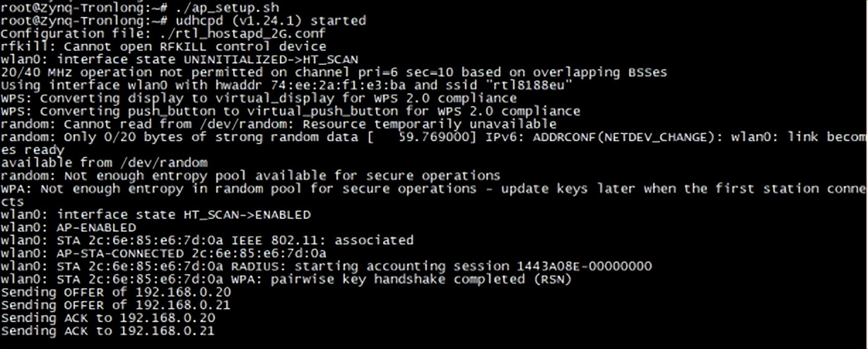This screenshot has width=868, height=349.
Task: Click the rfkill Cannot open RFKILL line
Action: tap(164, 46)
